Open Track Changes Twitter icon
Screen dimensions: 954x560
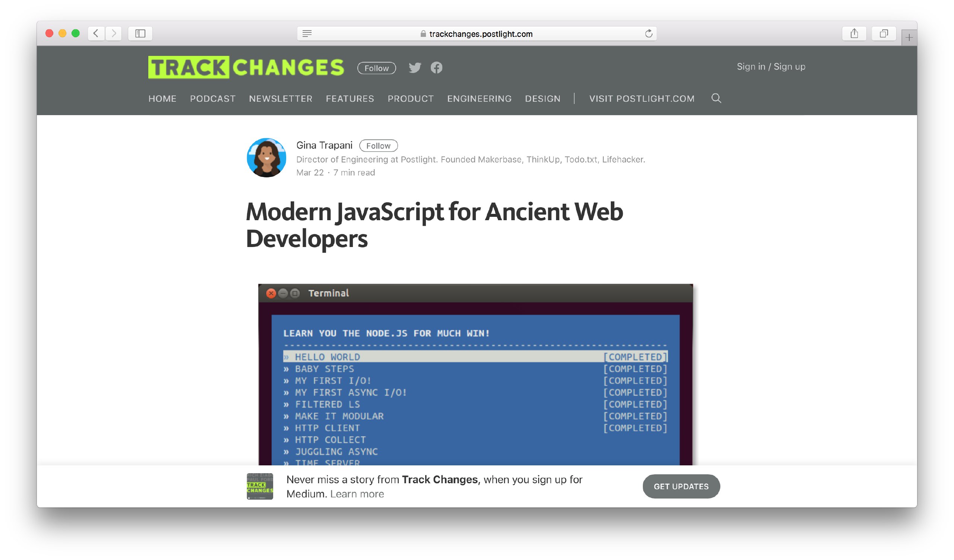[415, 68]
